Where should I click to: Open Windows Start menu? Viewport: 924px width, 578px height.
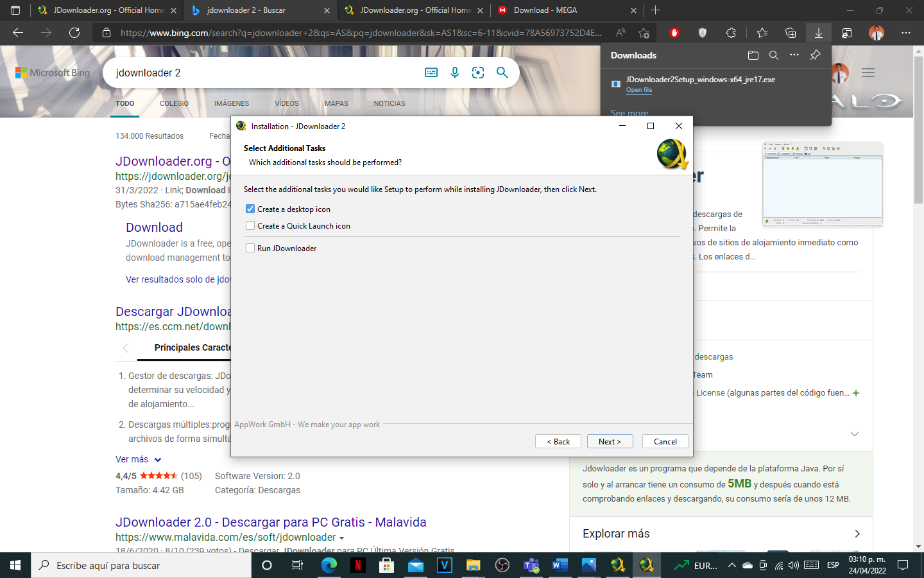pos(15,565)
